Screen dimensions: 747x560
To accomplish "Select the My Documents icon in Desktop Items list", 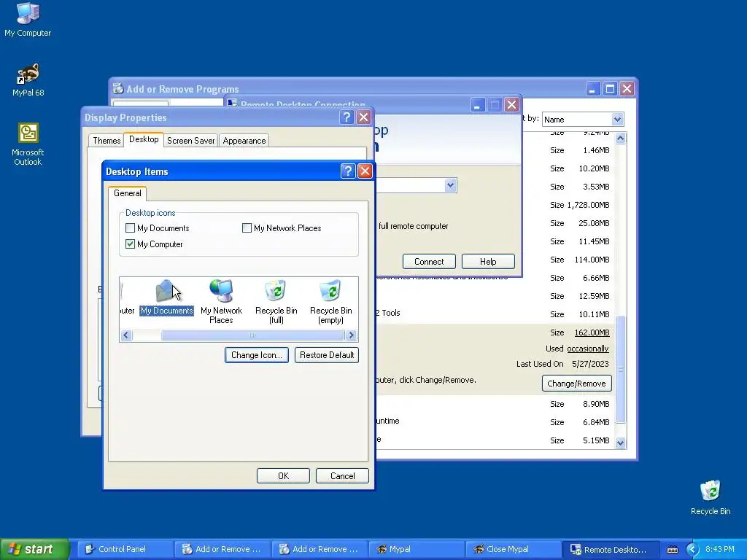I will 166,298.
